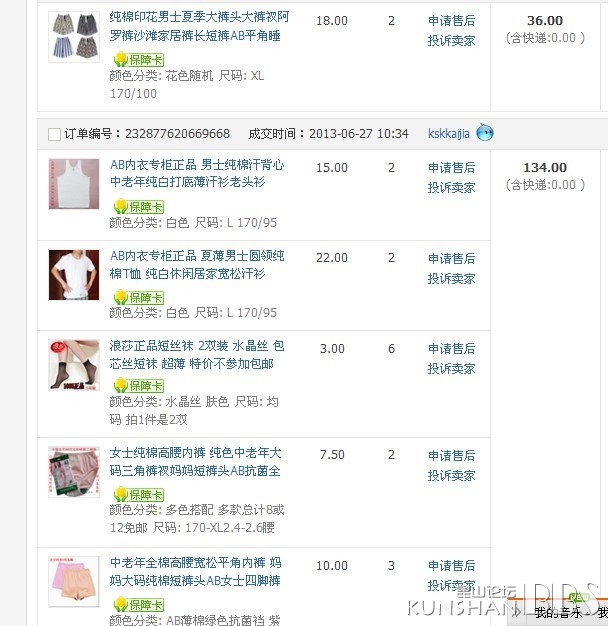This screenshot has height=626, width=608.
Task: Tick checkbox for order 232877620669668
Action: point(54,134)
